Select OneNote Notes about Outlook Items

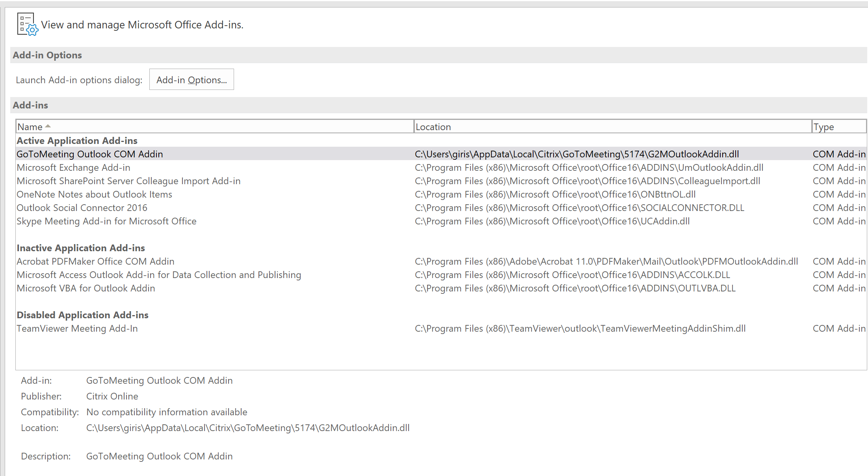pyautogui.click(x=441, y=194)
